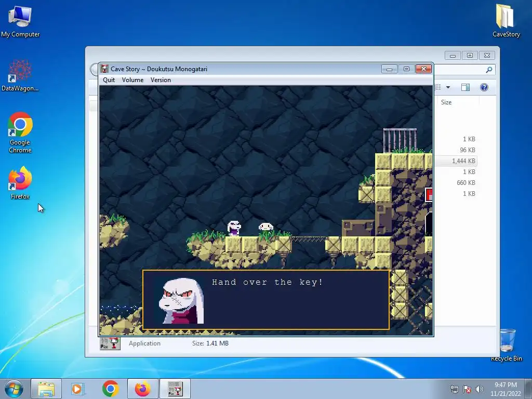Select the Recycle Bin icon
The height and width of the screenshot is (399, 532).
(507, 345)
